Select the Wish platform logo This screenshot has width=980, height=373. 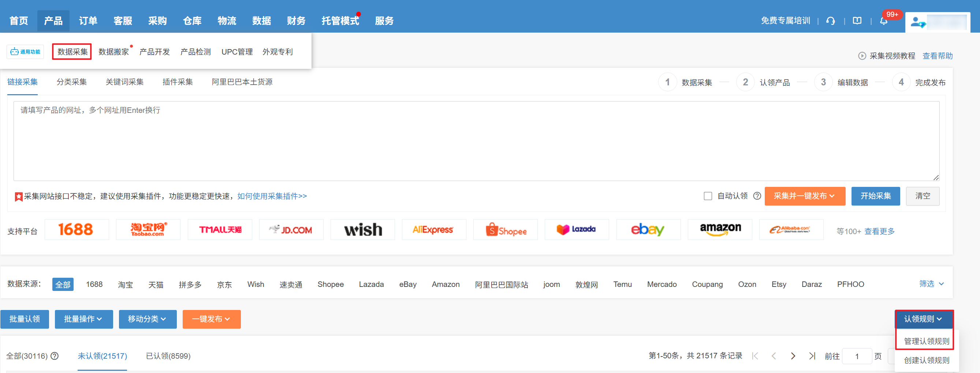362,229
